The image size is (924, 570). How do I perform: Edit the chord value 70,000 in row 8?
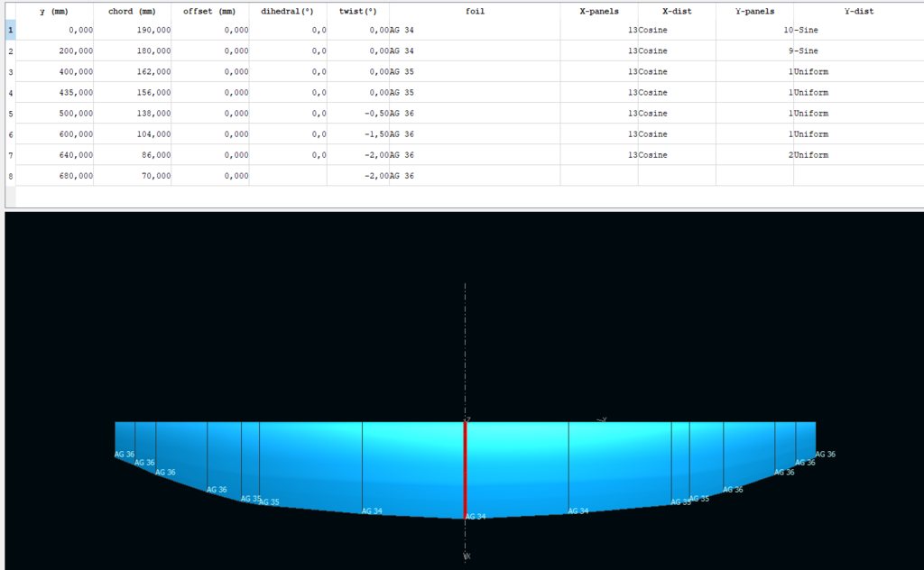click(x=133, y=176)
